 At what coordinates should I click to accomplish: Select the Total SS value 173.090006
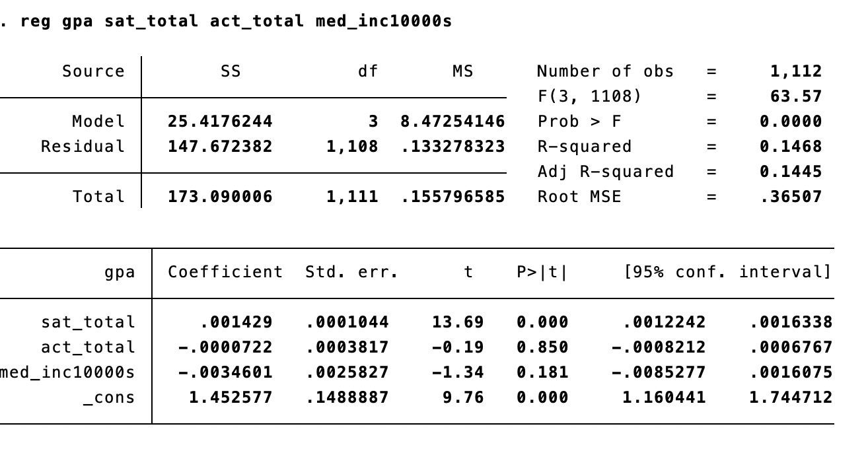pos(220,197)
